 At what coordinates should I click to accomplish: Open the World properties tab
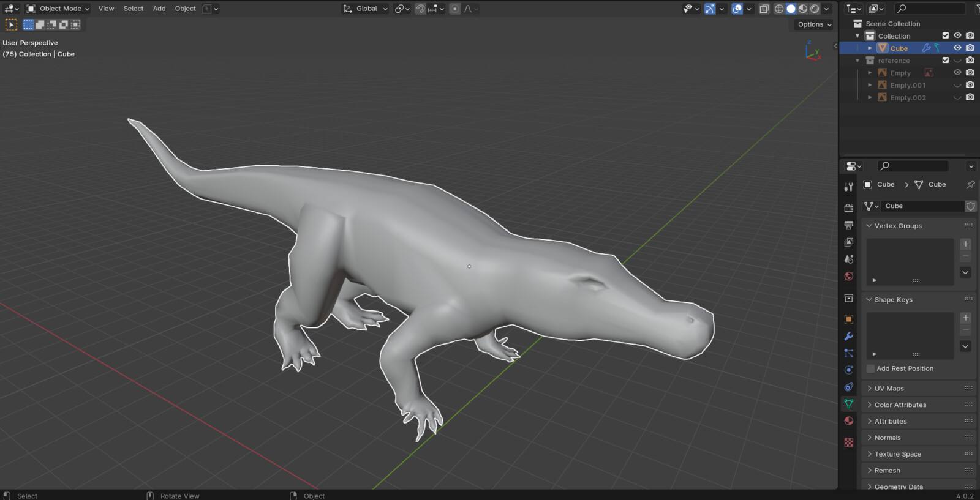pyautogui.click(x=848, y=276)
